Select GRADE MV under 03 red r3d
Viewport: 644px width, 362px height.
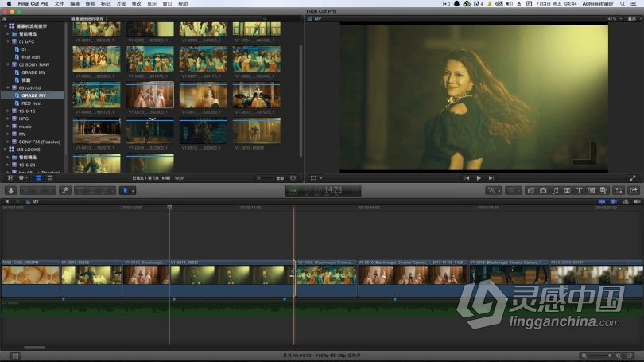[33, 95]
